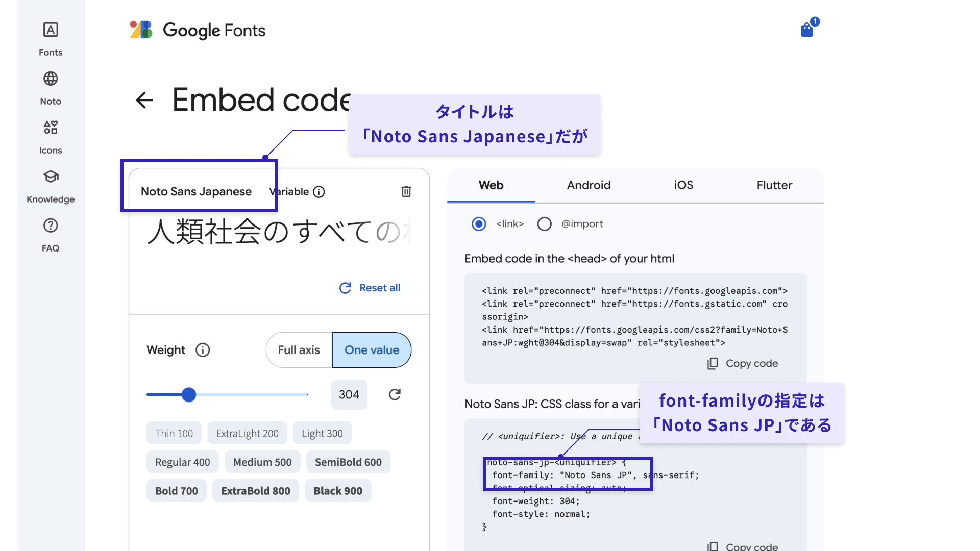Click Reset all button
The height and width of the screenshot is (551, 980).
(x=370, y=288)
